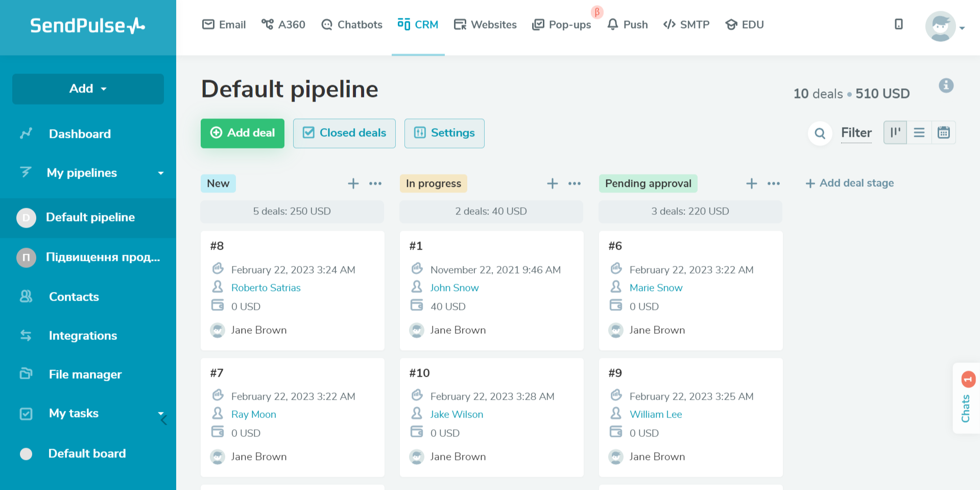
Task: Open contact Roberto Satrias
Action: [x=266, y=288]
